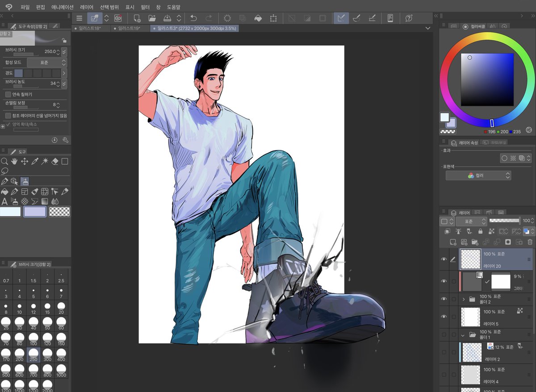
Task: Select the transparent color swatch in tool palette
Action: (x=59, y=212)
